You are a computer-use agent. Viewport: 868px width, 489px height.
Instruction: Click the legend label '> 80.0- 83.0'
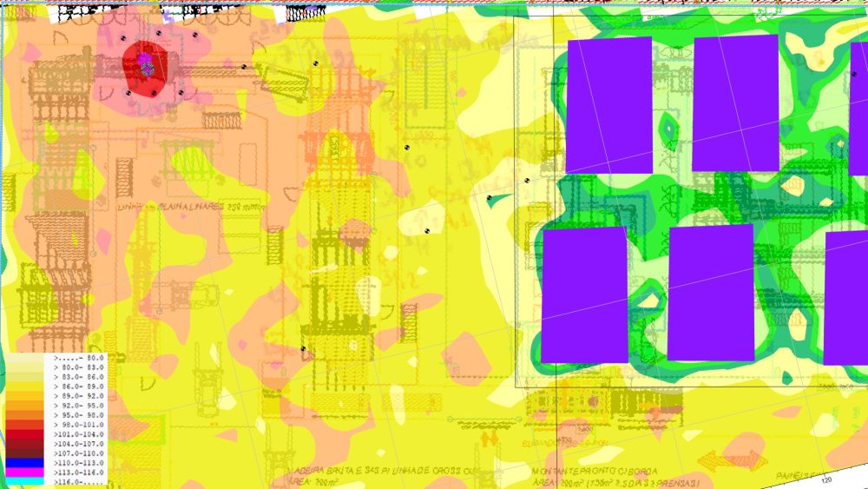pyautogui.click(x=79, y=367)
